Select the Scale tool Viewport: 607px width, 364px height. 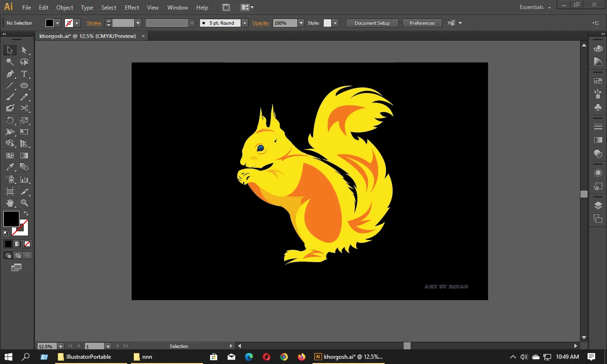pyautogui.click(x=24, y=121)
